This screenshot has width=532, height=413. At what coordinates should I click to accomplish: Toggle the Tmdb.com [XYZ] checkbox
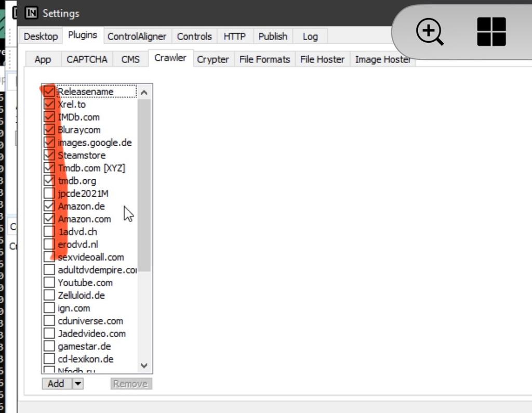pos(49,168)
